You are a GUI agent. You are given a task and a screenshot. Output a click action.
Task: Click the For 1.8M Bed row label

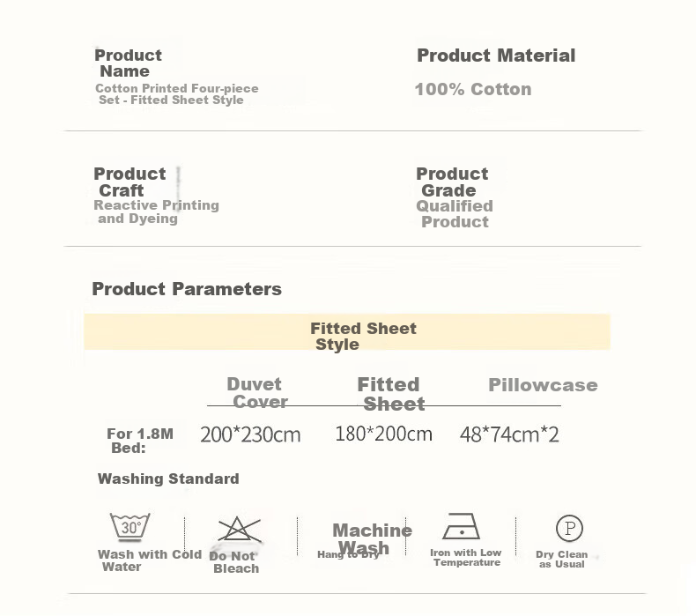click(x=140, y=441)
